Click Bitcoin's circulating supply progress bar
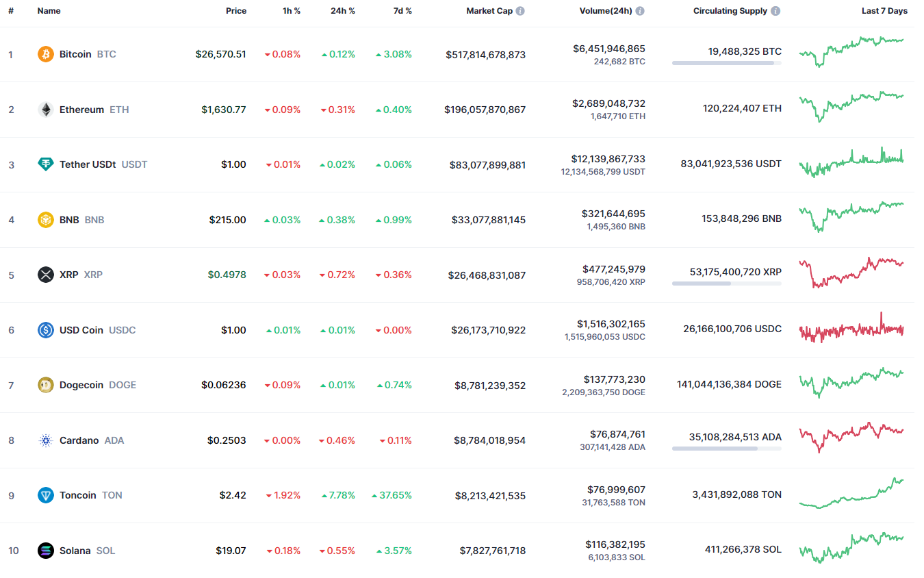 coord(726,63)
